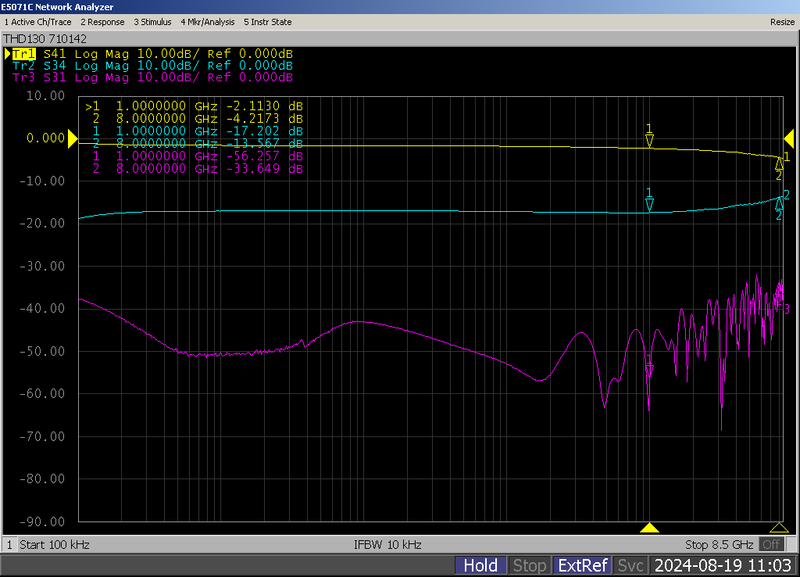Click marker 1 on the yellow S41 trace

[649, 141]
